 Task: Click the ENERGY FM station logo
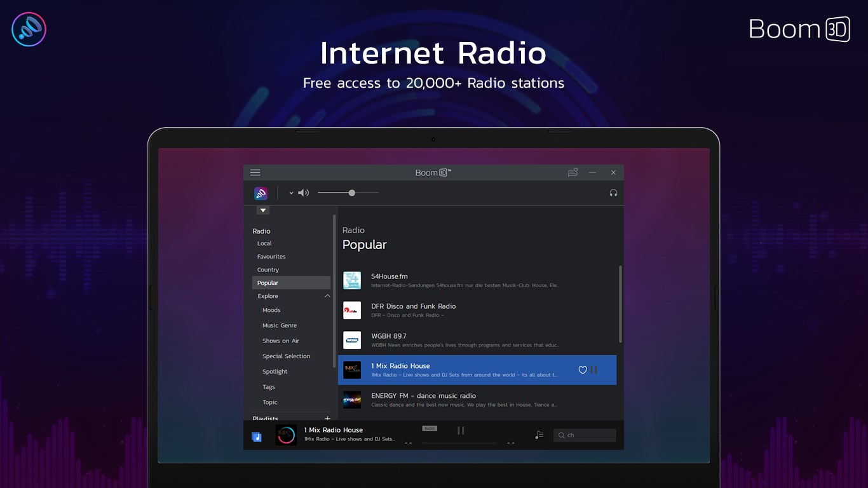(x=352, y=400)
